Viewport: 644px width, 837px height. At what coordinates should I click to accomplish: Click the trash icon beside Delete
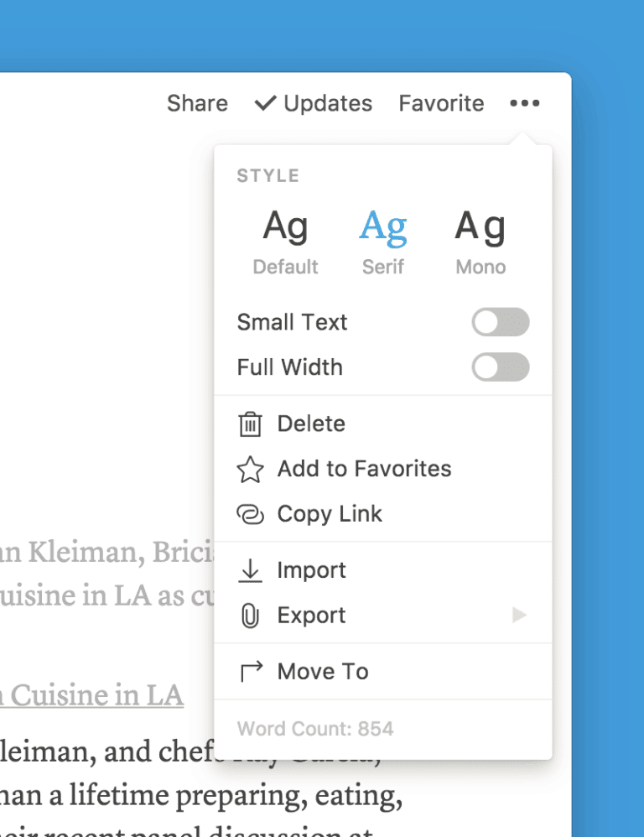(x=251, y=424)
